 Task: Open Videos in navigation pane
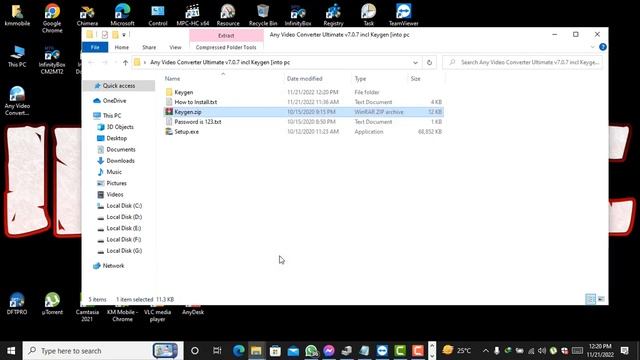click(x=115, y=195)
